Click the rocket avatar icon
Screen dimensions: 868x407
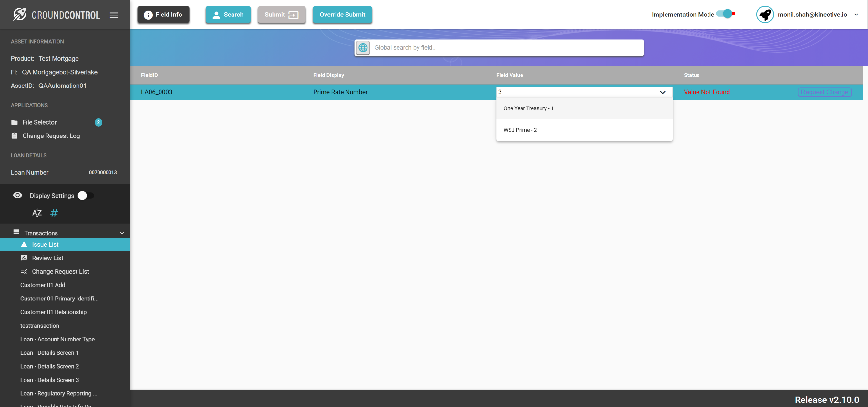pyautogui.click(x=765, y=15)
